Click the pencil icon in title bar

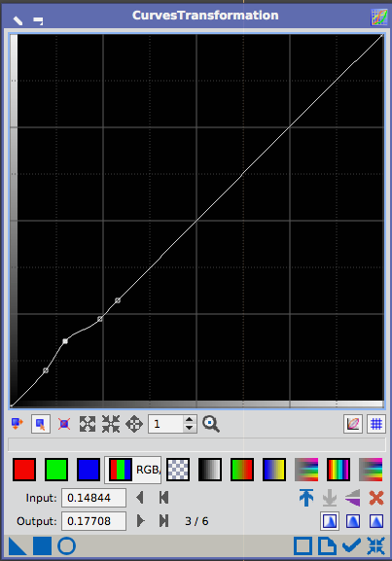(18, 20)
